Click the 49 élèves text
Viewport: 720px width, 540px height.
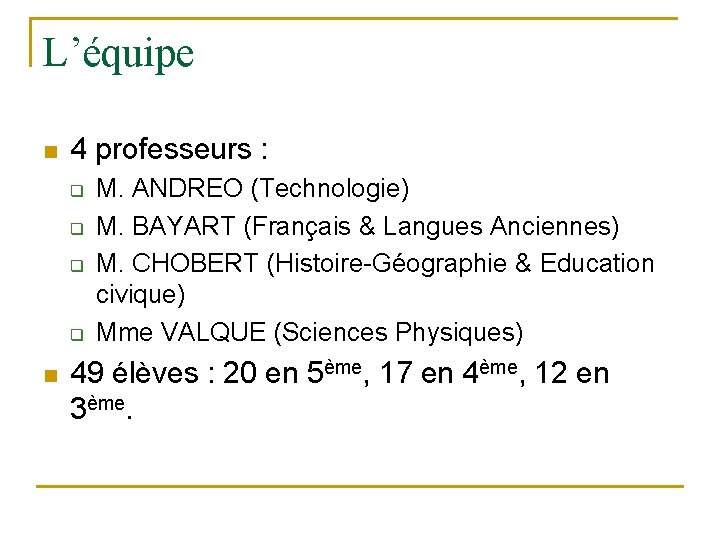click(135, 372)
